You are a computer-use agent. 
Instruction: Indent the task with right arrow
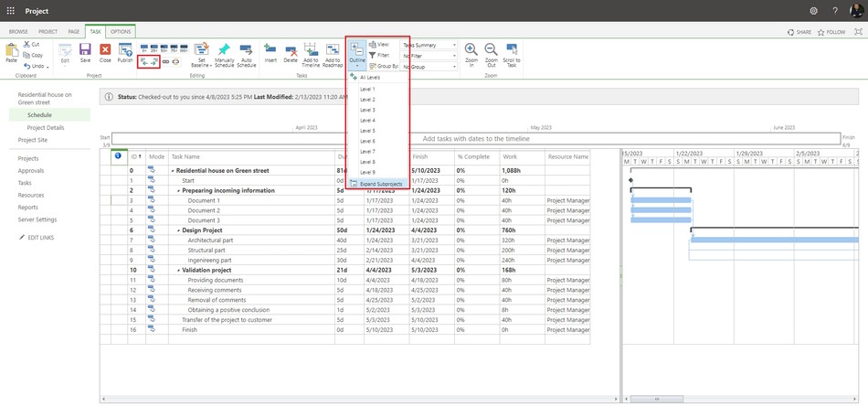153,61
